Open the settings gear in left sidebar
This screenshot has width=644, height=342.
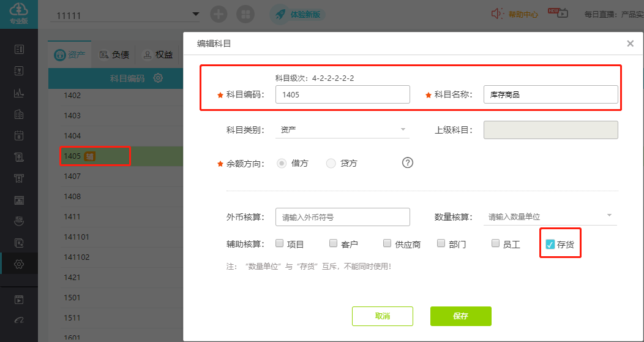pyautogui.click(x=19, y=264)
